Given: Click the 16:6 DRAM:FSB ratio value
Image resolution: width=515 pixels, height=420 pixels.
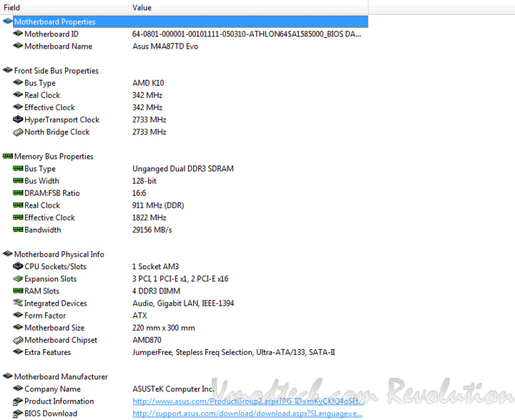Looking at the screenshot, I should [x=139, y=193].
